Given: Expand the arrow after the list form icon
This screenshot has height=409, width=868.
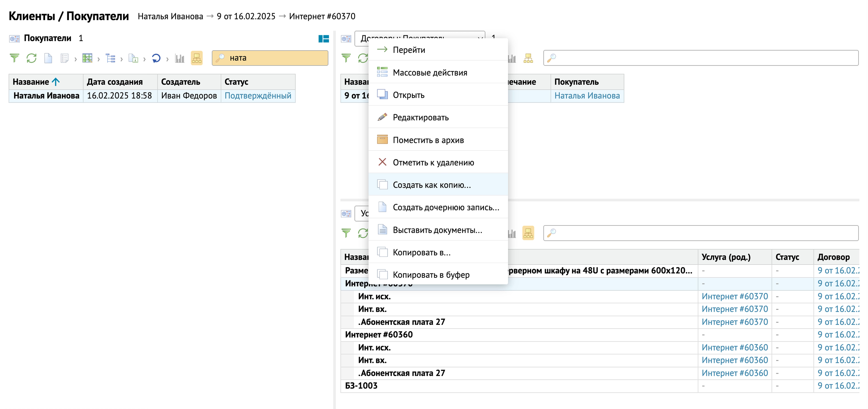Looking at the screenshot, I should pyautogui.click(x=75, y=59).
